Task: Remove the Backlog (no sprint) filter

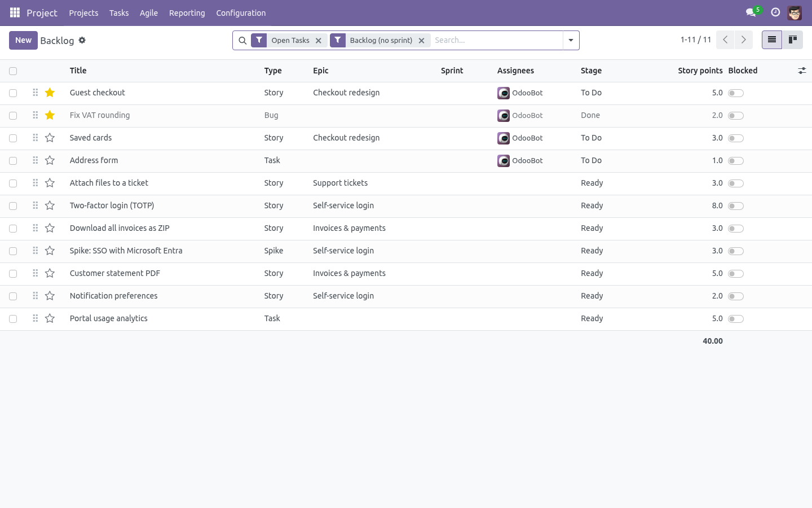Action: pos(421,41)
